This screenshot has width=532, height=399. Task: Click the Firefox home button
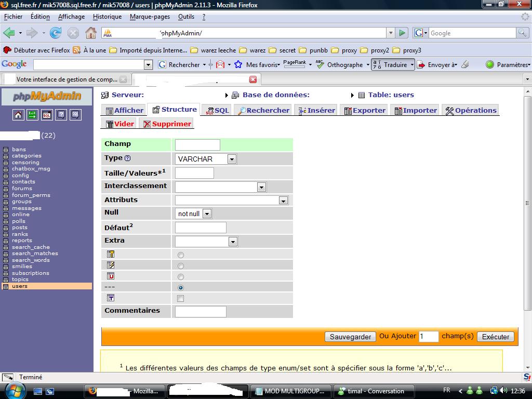point(90,33)
